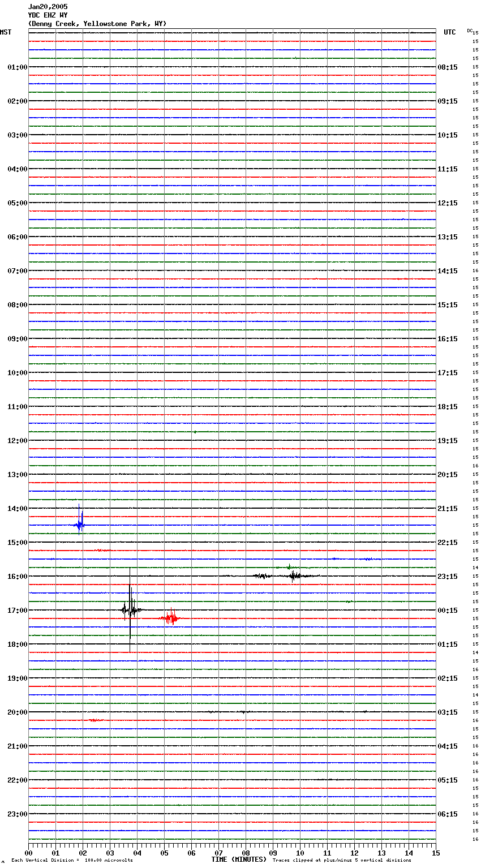Click the Traces clipped at plus/minus 5 note
The image size is (481, 868).
coord(342,861)
